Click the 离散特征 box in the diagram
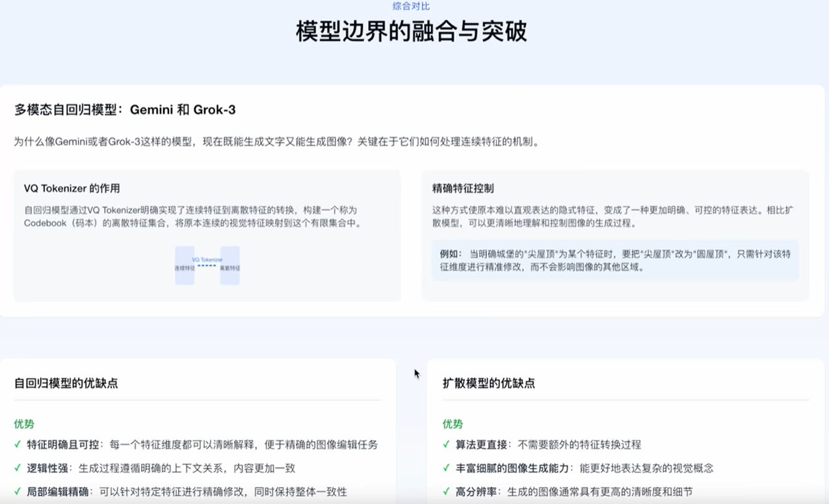 click(230, 265)
